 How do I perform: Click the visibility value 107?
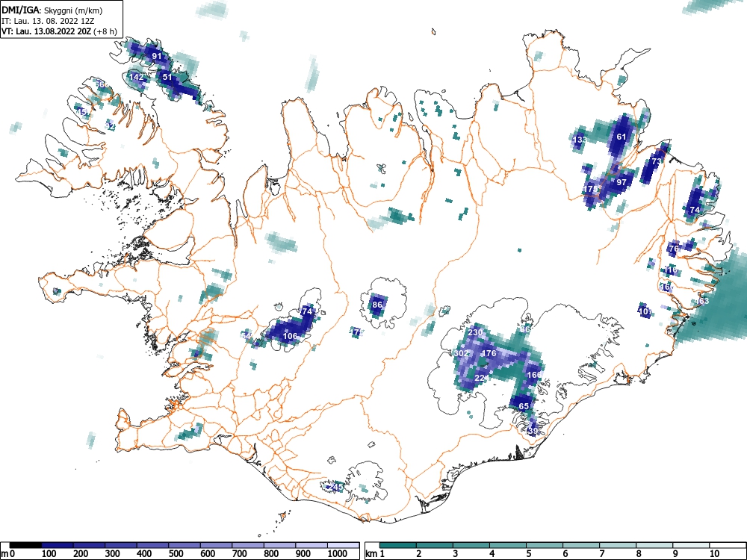pos(645,311)
